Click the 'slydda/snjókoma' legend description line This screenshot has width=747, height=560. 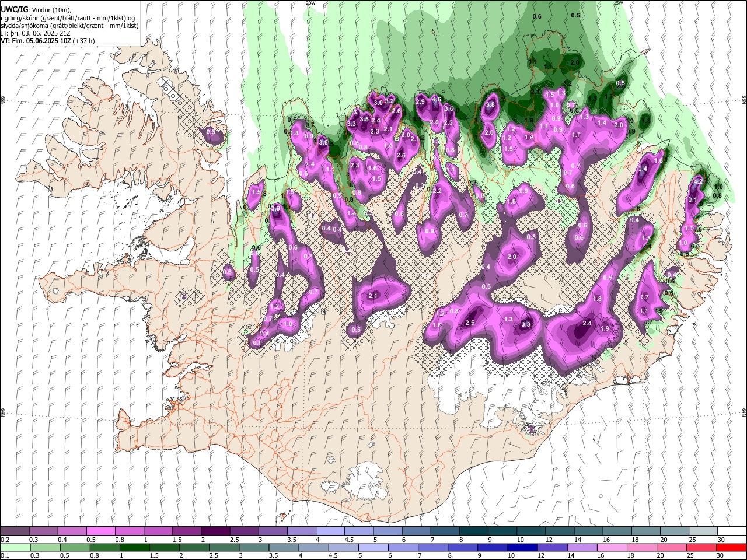pyautogui.click(x=69, y=26)
